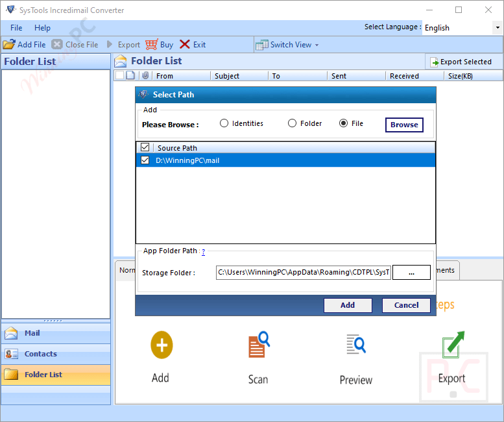The height and width of the screenshot is (422, 504).
Task: Sort by the To column header
Action: pos(298,76)
